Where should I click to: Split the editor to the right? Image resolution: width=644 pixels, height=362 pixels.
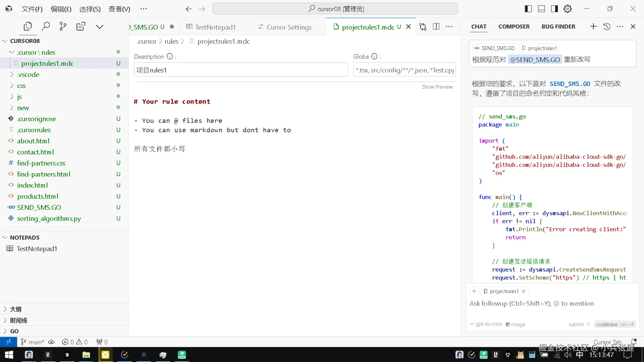(436, 27)
